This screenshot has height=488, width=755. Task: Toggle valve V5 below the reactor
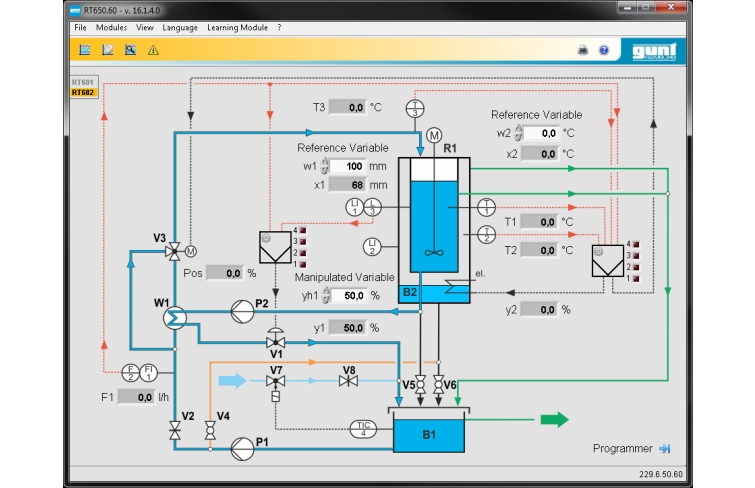click(x=421, y=385)
